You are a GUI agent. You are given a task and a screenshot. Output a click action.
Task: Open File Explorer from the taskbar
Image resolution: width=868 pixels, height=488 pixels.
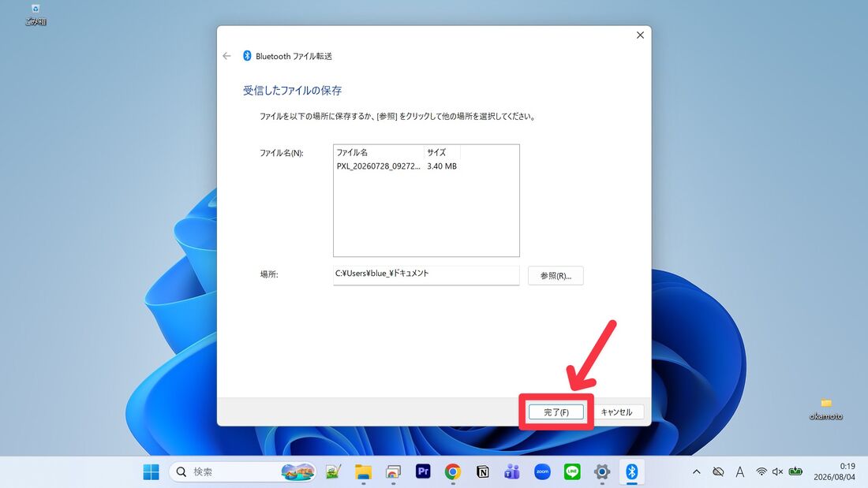pos(363,472)
